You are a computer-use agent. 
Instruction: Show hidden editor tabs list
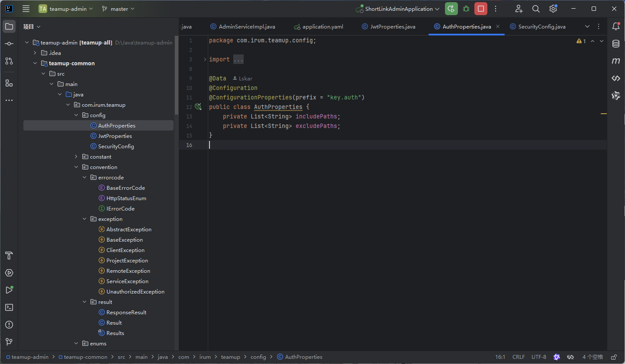click(x=587, y=26)
